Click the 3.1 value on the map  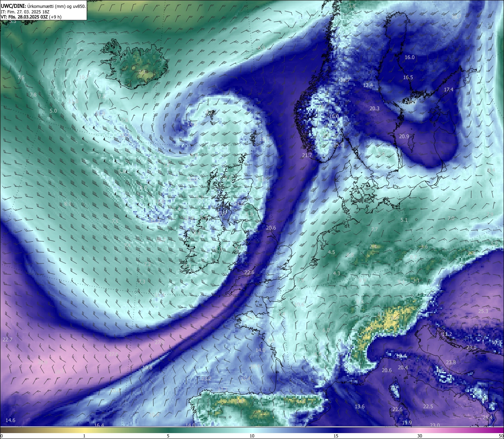pos(416,280)
